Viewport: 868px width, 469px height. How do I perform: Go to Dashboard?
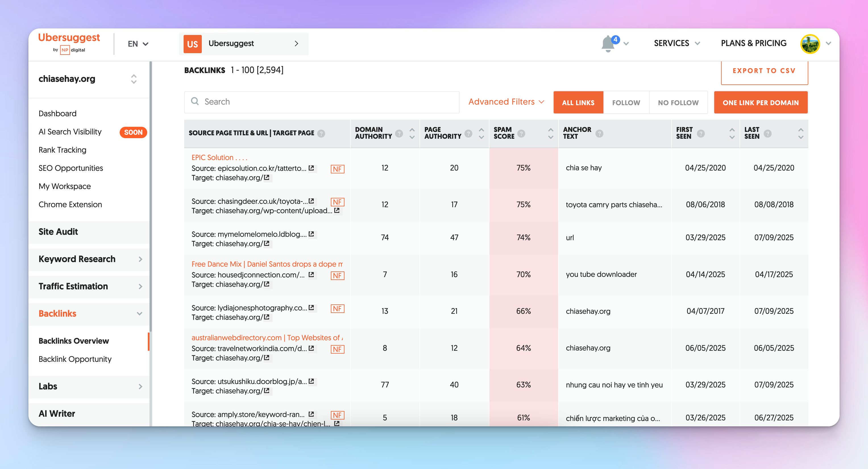click(x=57, y=113)
